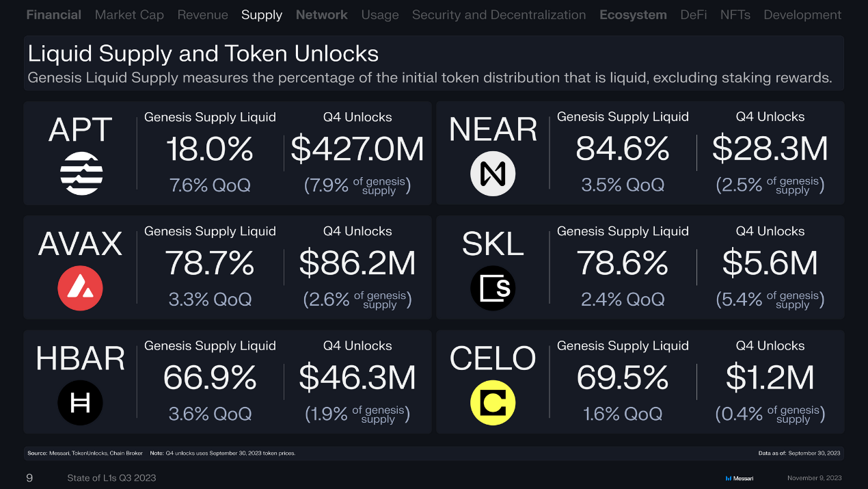
Task: Click the Aptos (APT) striped logo icon
Action: coord(81,174)
